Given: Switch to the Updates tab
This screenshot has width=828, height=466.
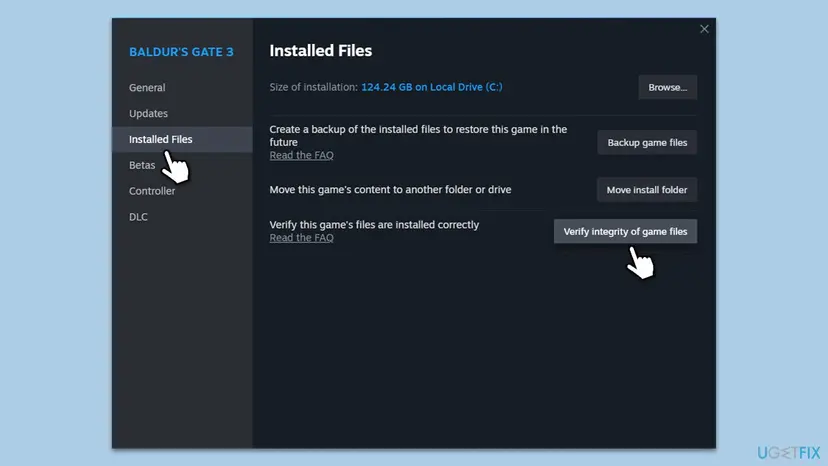Looking at the screenshot, I should click(x=148, y=113).
